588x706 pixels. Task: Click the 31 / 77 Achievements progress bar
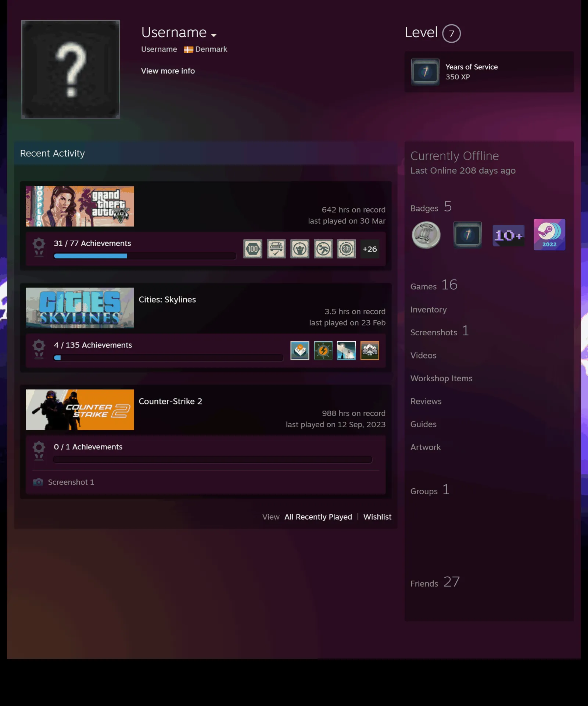coord(145,256)
